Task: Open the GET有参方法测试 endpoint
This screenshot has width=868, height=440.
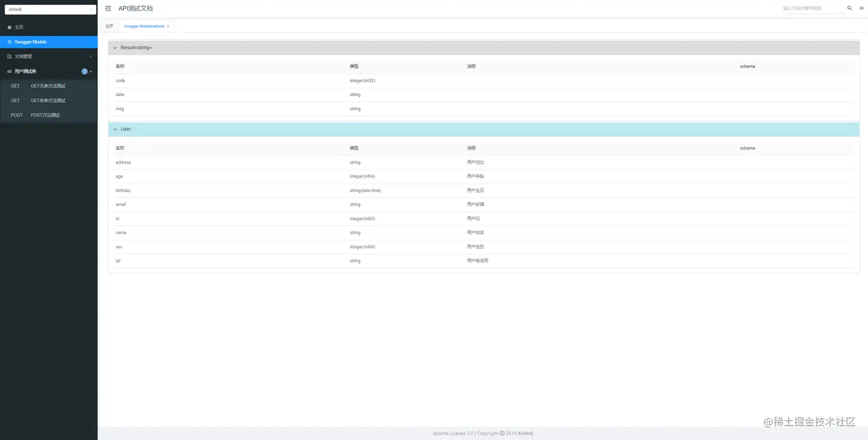Action: (x=49, y=101)
